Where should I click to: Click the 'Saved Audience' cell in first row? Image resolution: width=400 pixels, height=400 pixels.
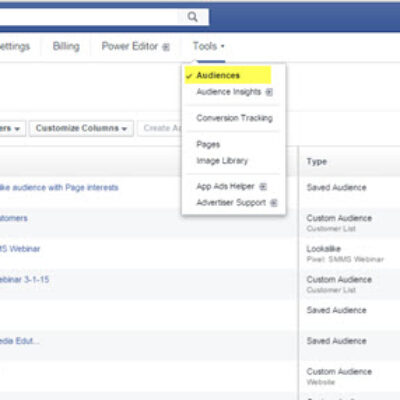click(336, 187)
